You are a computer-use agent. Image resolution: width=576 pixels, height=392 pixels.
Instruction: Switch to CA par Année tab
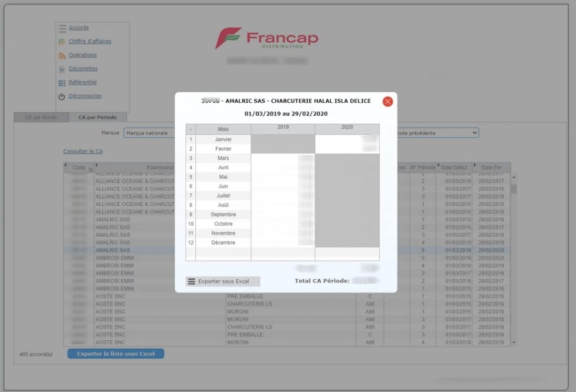pyautogui.click(x=41, y=118)
